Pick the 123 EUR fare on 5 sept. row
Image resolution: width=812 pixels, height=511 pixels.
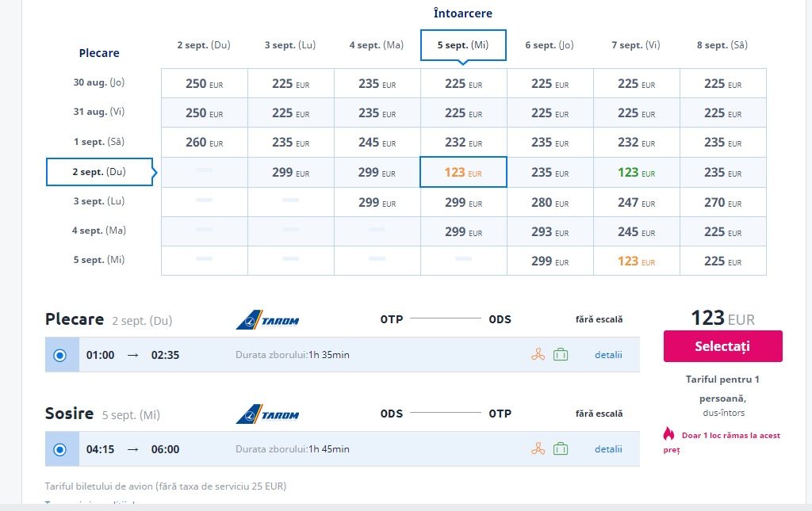(x=636, y=261)
